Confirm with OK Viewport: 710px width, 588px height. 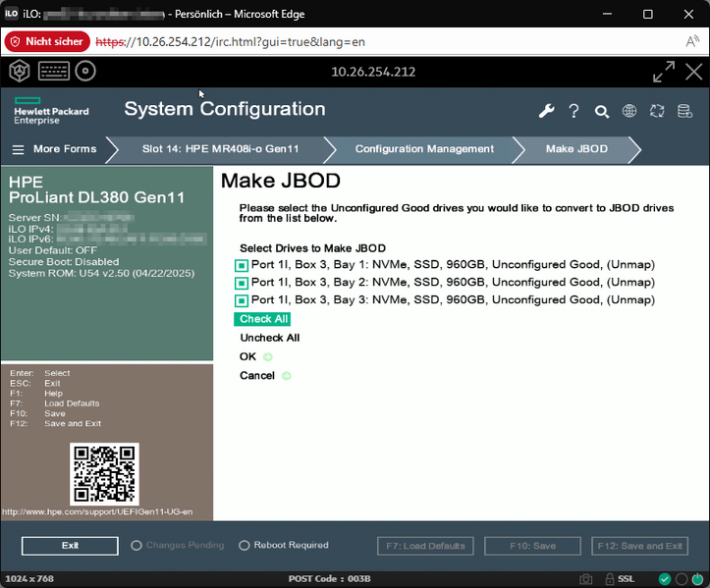pyautogui.click(x=247, y=356)
